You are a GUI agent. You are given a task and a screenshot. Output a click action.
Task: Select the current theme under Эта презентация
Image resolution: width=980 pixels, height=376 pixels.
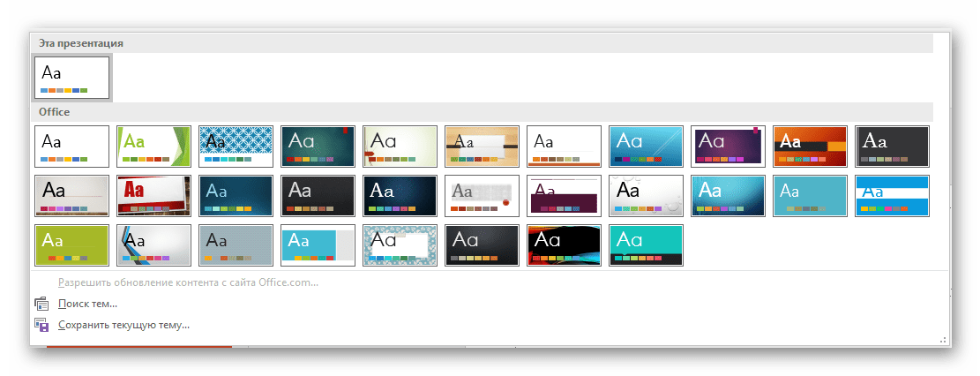point(71,78)
